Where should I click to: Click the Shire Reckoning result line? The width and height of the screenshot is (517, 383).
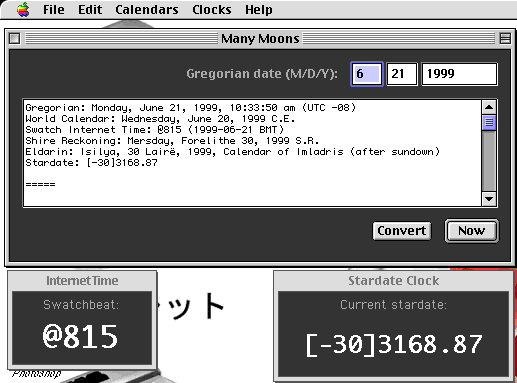click(172, 141)
